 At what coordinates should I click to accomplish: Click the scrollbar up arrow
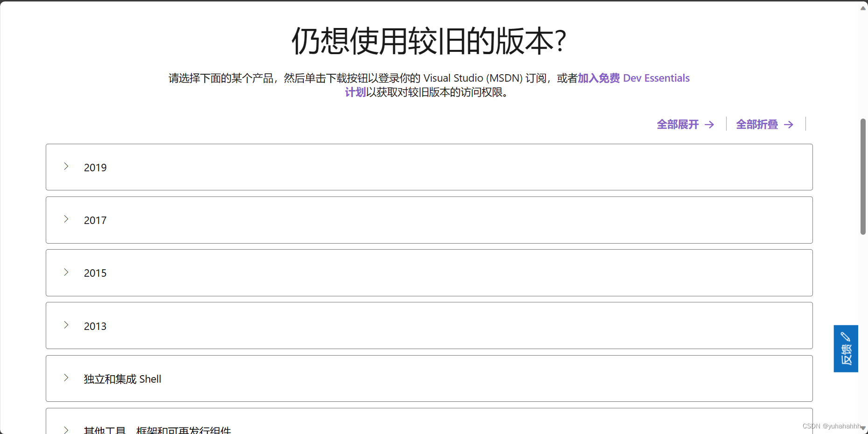click(863, 8)
